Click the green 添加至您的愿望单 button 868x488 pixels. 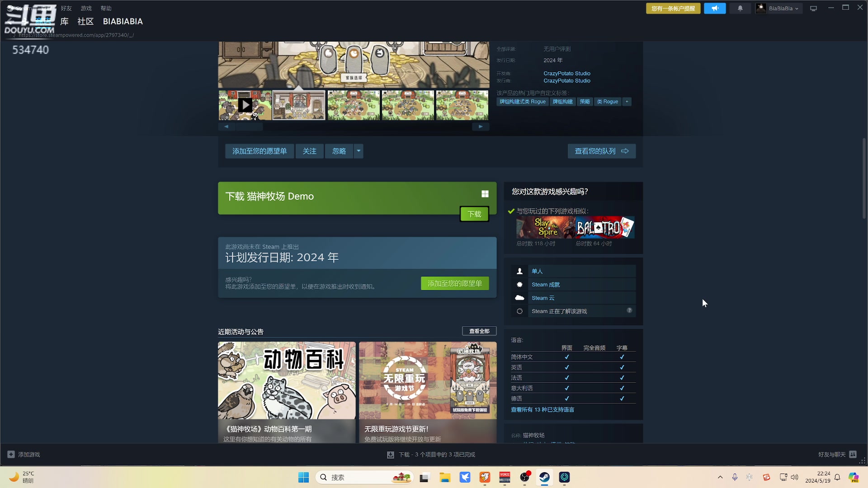[455, 283]
